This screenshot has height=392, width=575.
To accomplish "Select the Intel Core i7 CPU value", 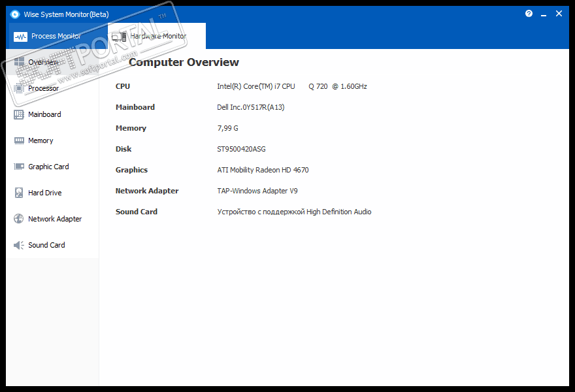I will click(292, 86).
